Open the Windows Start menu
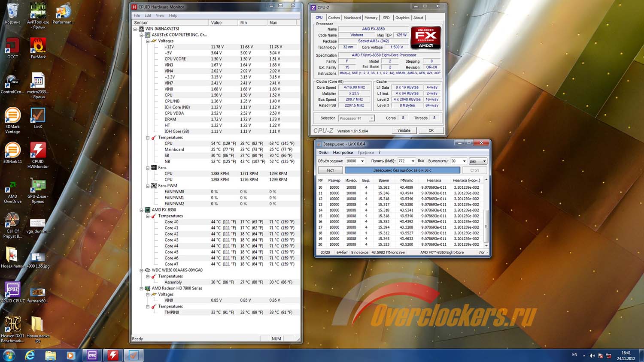This screenshot has height=362, width=644. pos(9,355)
